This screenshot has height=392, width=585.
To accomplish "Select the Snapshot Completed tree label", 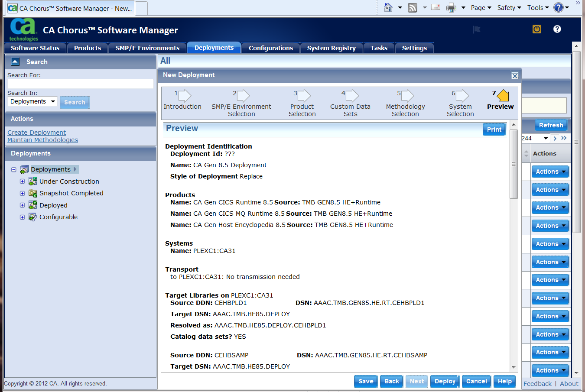I will tap(71, 193).
